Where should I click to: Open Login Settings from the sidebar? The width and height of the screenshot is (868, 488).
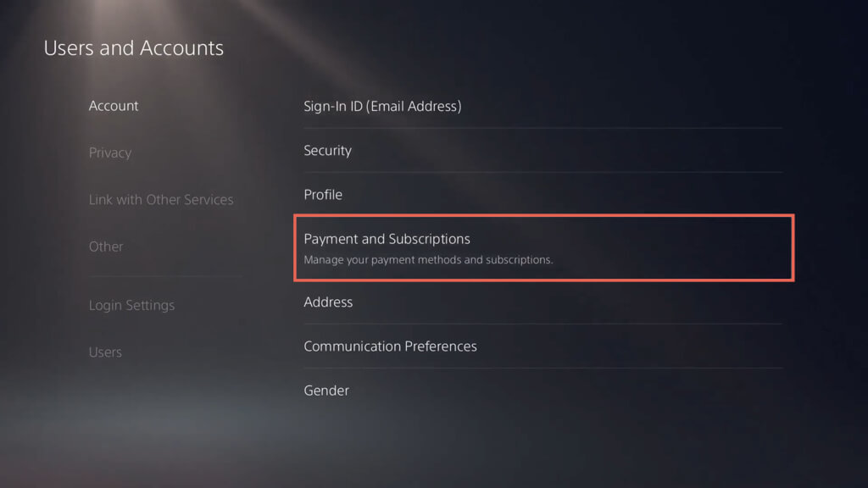[x=131, y=305]
